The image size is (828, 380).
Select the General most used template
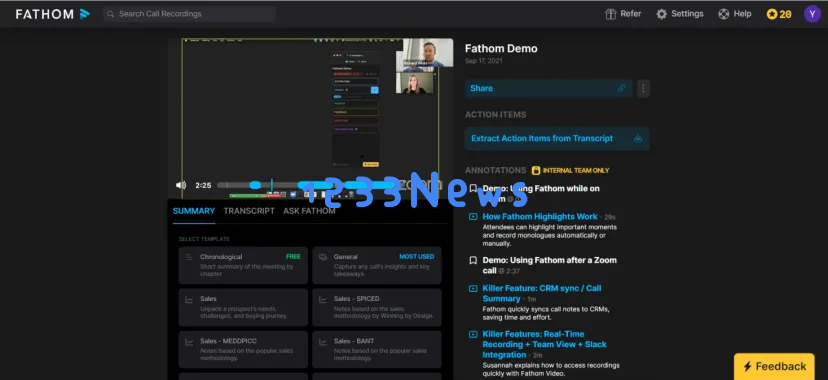pyautogui.click(x=377, y=265)
